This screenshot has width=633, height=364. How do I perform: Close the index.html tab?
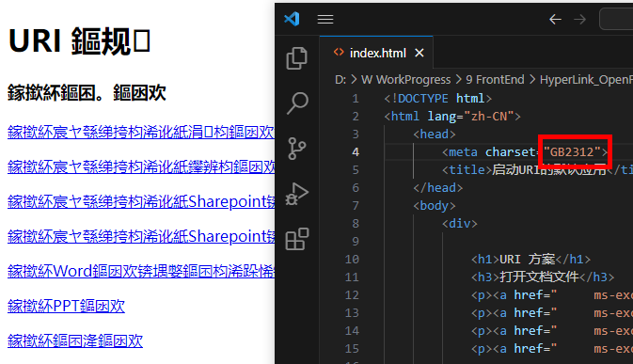click(x=419, y=53)
